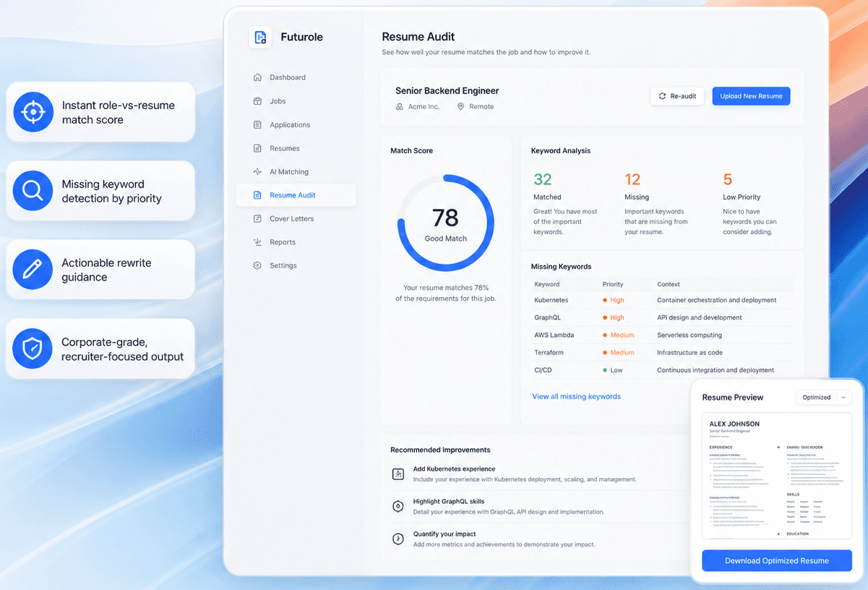Click the Quantify your impact lightning icon

(x=398, y=539)
